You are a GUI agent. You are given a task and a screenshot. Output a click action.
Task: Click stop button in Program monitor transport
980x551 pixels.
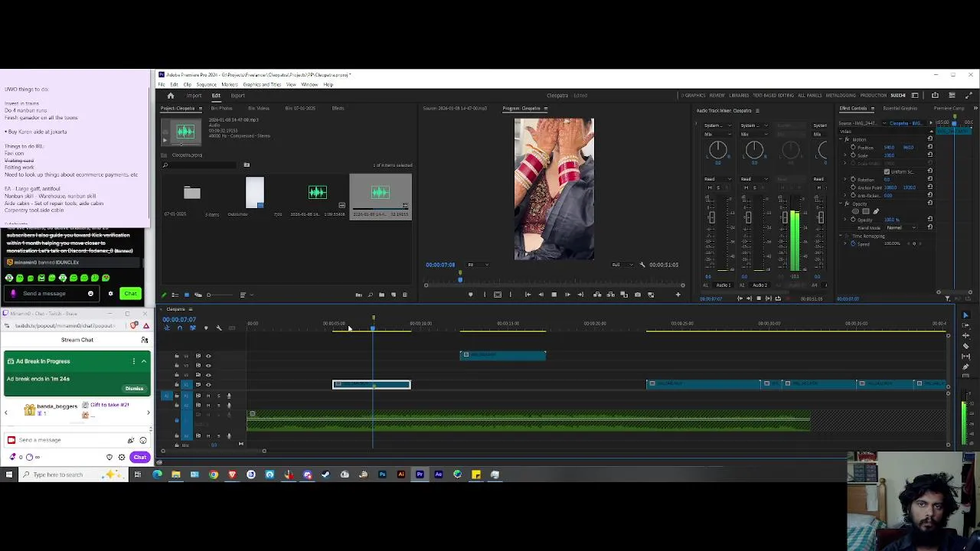[554, 295]
